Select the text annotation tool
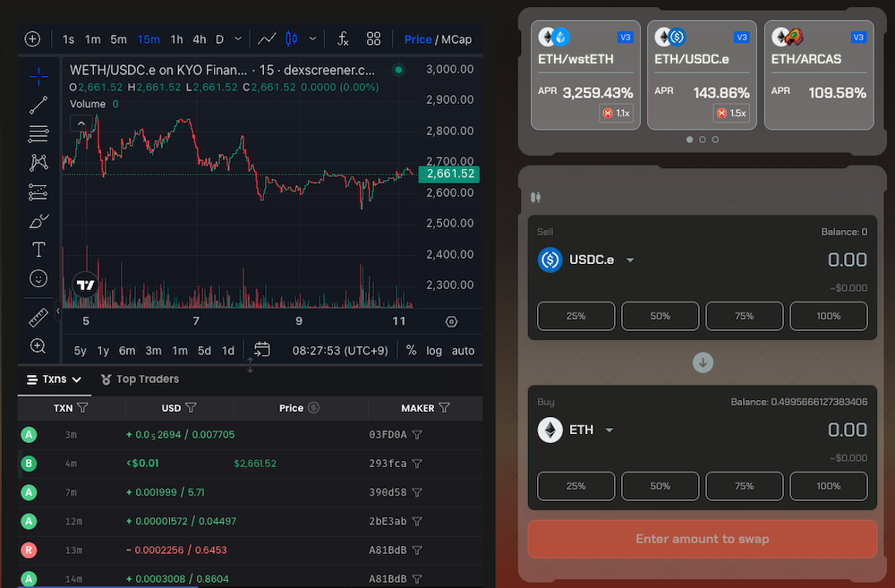The image size is (895, 588). coord(38,250)
